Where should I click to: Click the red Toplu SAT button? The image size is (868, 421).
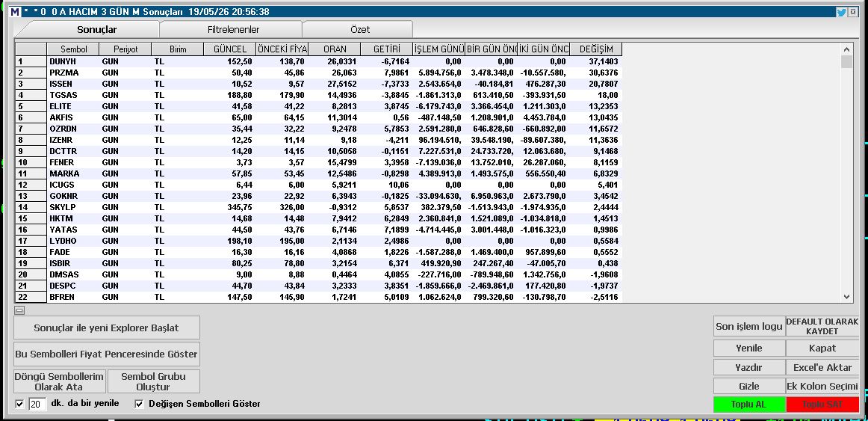822,405
